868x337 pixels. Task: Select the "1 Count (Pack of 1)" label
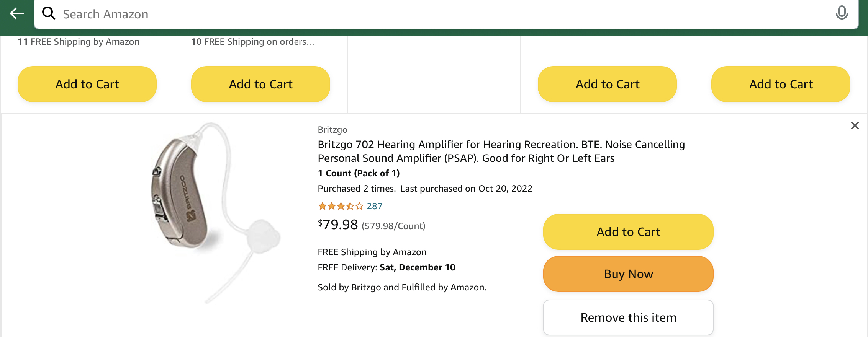pyautogui.click(x=359, y=173)
